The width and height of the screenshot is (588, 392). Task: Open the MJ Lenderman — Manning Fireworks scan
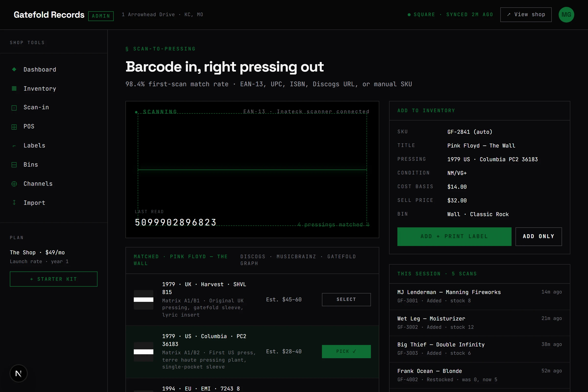(479, 296)
